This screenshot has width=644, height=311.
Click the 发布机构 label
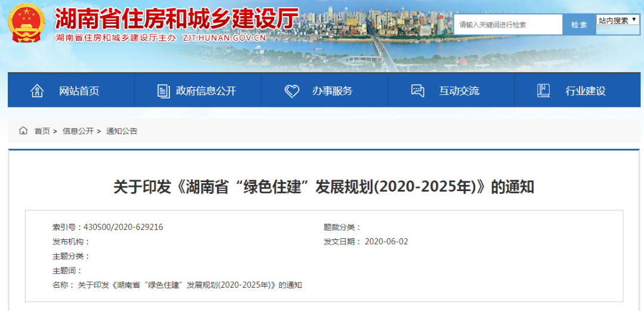pos(71,242)
